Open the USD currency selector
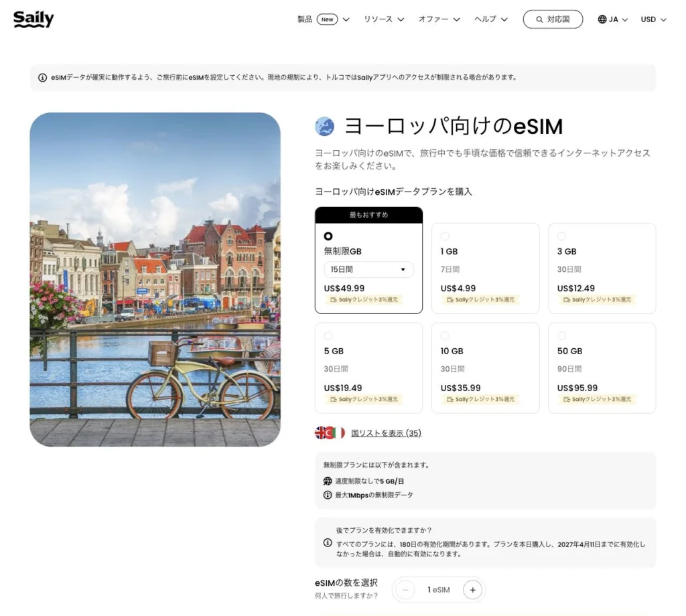 click(654, 19)
